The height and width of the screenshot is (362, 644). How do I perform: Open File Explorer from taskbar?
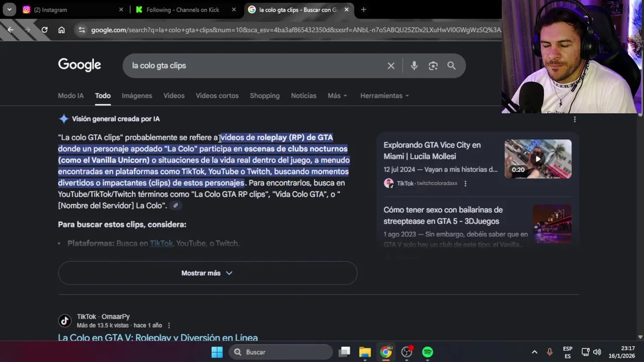click(365, 352)
